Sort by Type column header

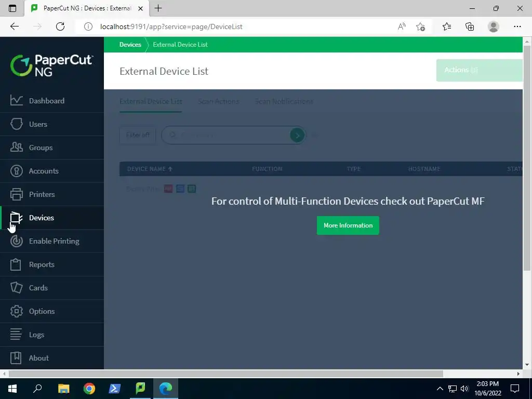[x=353, y=169]
